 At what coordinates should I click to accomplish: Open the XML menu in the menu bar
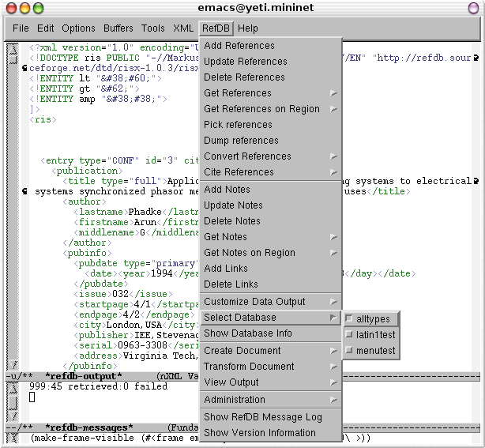pos(183,28)
